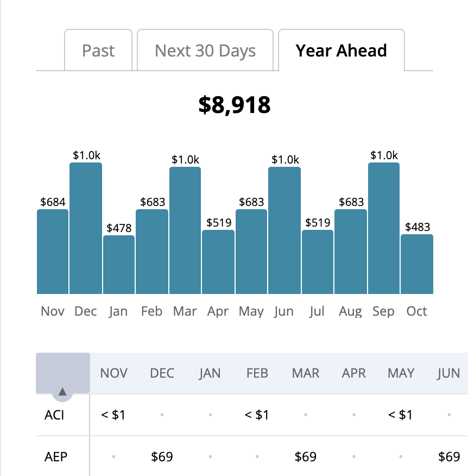Open the Next 30 Days tab
This screenshot has width=468, height=476.
point(205,51)
